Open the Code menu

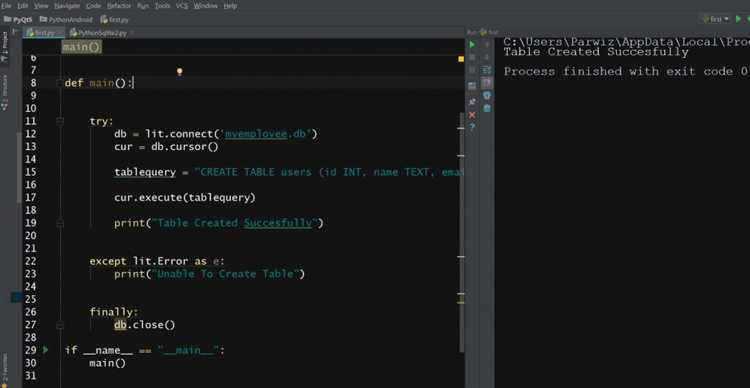93,6
